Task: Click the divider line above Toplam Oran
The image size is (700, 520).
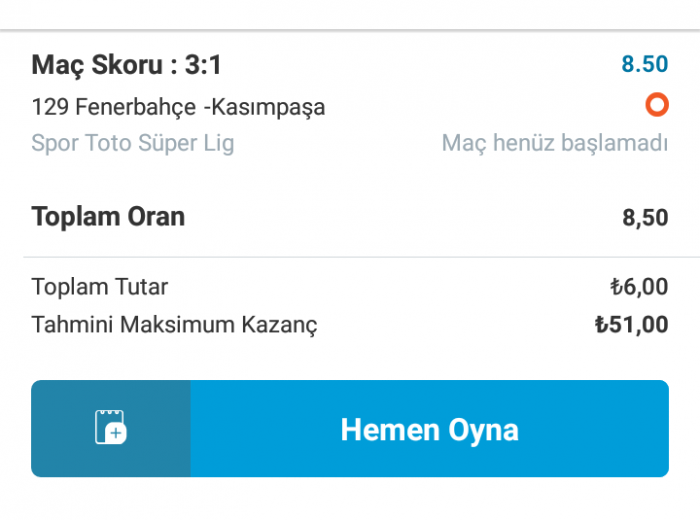Action: (350, 178)
